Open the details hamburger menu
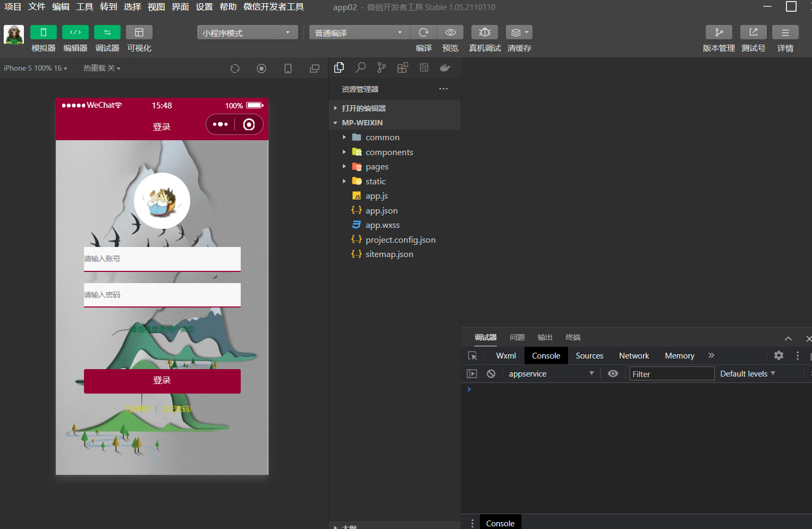 pos(785,32)
